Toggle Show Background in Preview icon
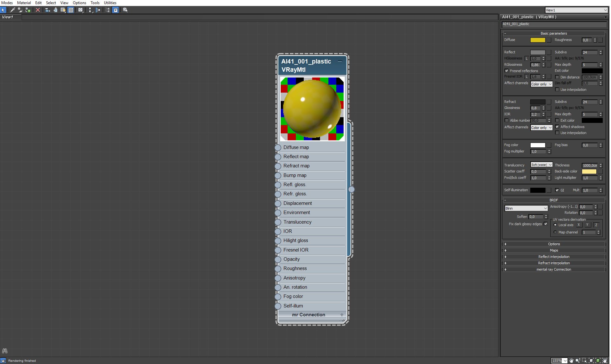This screenshot has width=611, height=364. pos(71,10)
